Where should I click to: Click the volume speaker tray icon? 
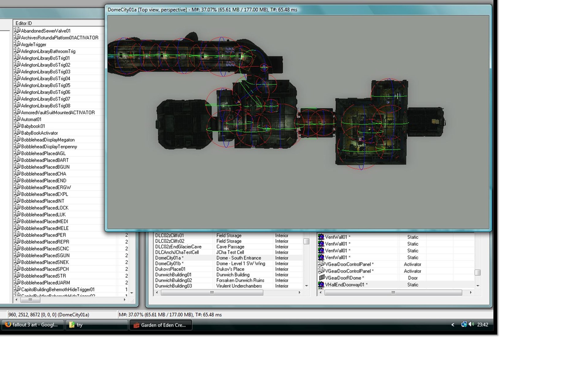(x=471, y=324)
